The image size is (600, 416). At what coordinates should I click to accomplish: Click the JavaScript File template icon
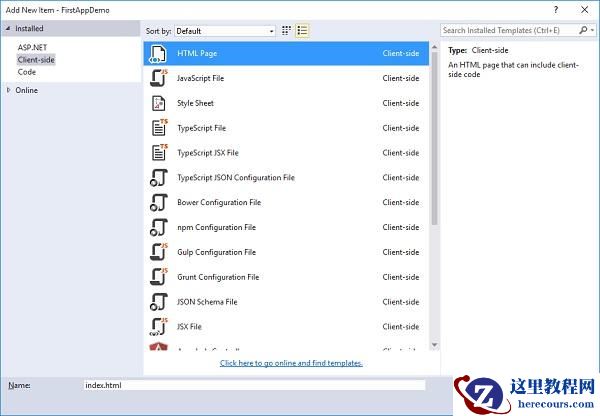(158, 78)
